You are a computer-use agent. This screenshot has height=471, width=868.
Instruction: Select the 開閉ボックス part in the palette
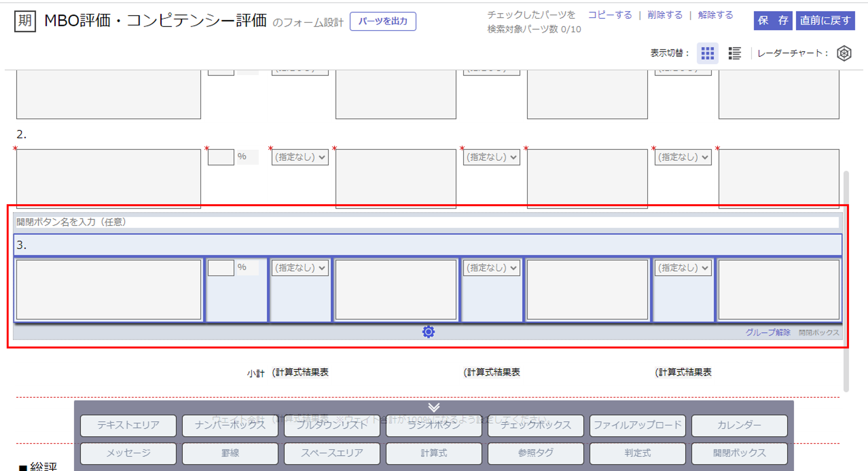pos(739,453)
